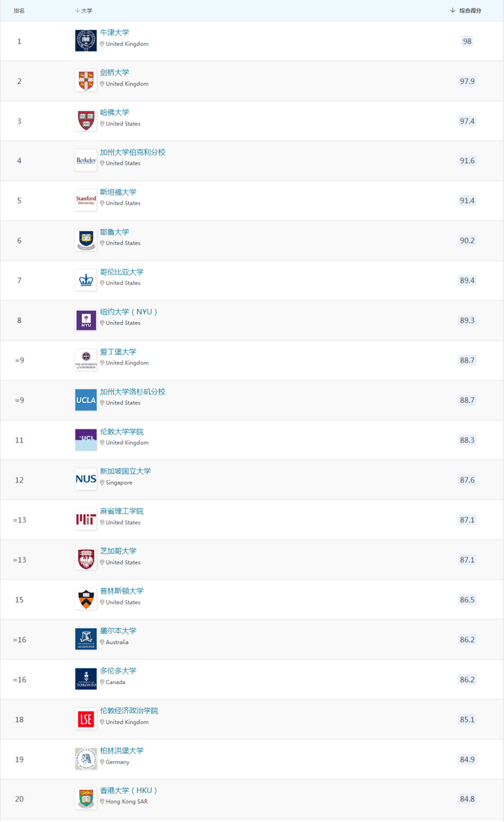This screenshot has width=504, height=822.
Task: Sort by 大学 column header arrow
Action: (x=77, y=11)
